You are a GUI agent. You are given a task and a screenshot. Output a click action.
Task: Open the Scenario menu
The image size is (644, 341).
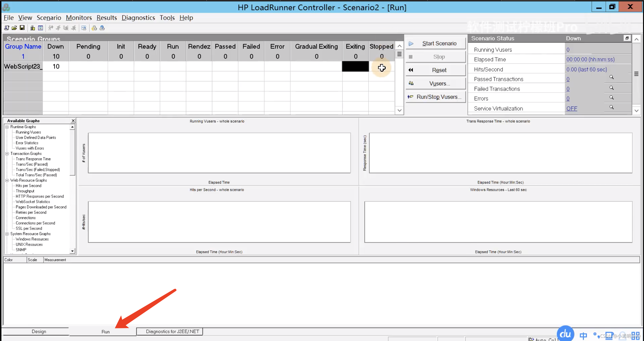click(49, 18)
